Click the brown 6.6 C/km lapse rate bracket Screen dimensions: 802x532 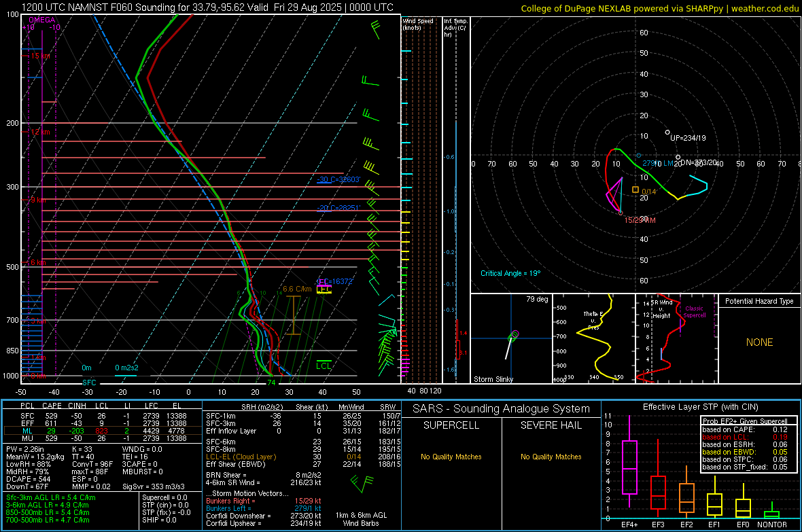(x=293, y=316)
